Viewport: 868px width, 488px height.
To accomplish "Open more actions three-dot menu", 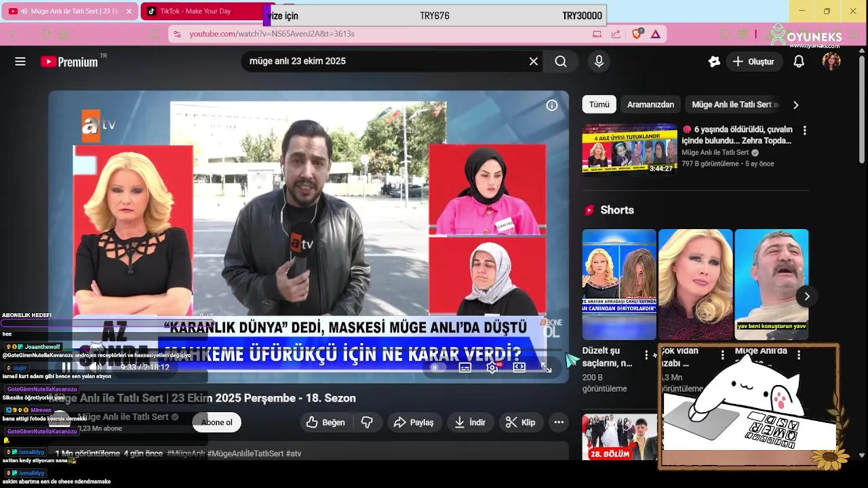I will click(559, 422).
